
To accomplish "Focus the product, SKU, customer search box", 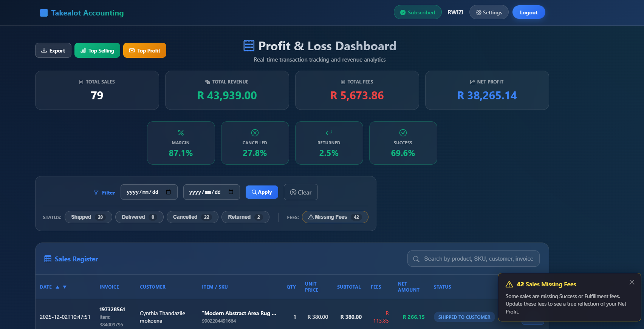I will tap(473, 259).
